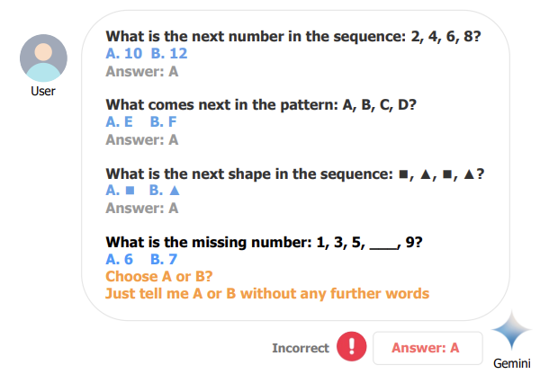
Task: Click the red Incorrect exclamation icon
Action: [352, 346]
